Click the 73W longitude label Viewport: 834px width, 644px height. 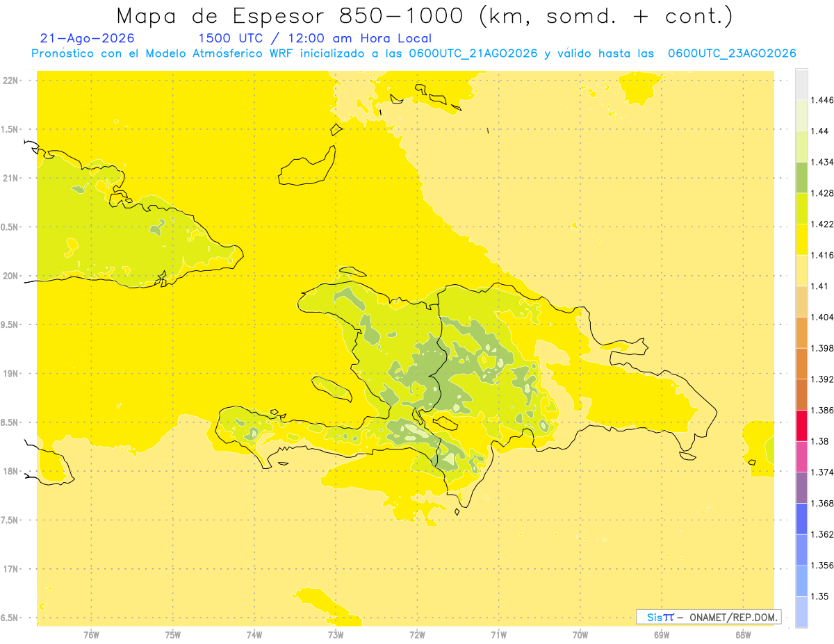click(336, 635)
